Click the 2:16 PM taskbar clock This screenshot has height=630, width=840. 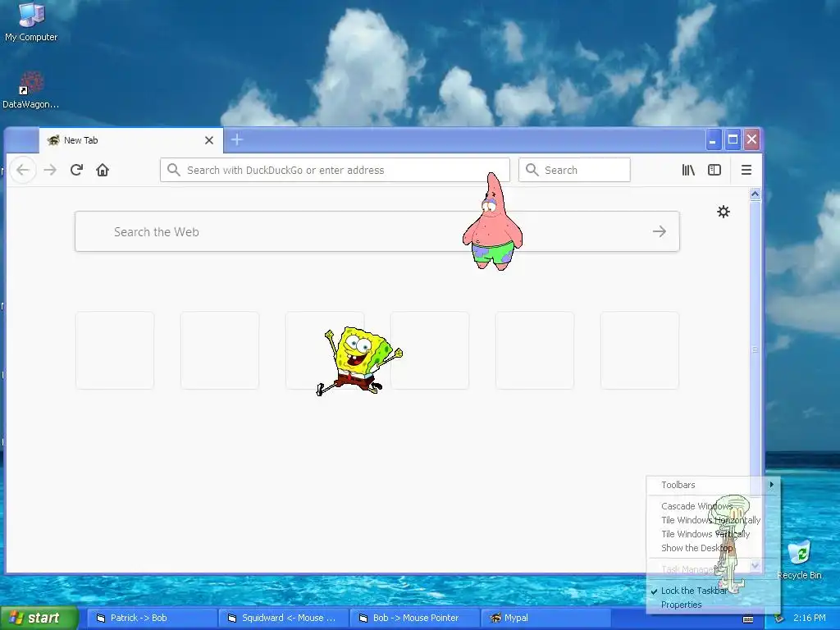pyautogui.click(x=809, y=618)
